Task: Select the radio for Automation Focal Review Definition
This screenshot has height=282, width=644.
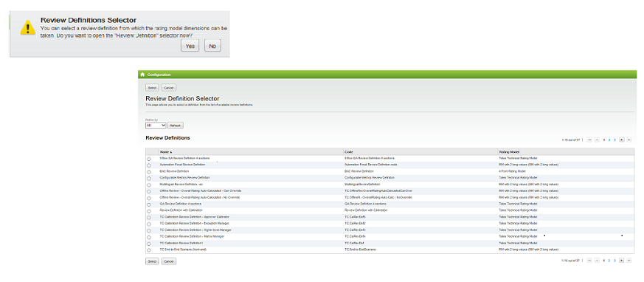Action: pos(149,165)
